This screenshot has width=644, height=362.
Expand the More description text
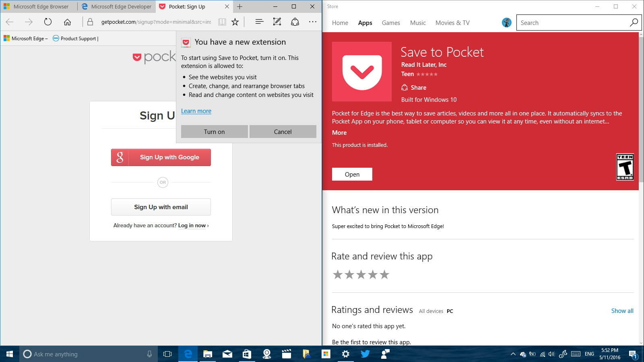(339, 132)
